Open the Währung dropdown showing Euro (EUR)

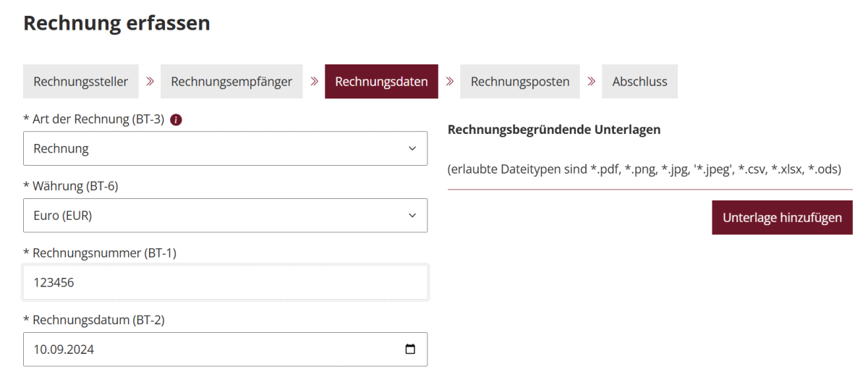coord(225,216)
